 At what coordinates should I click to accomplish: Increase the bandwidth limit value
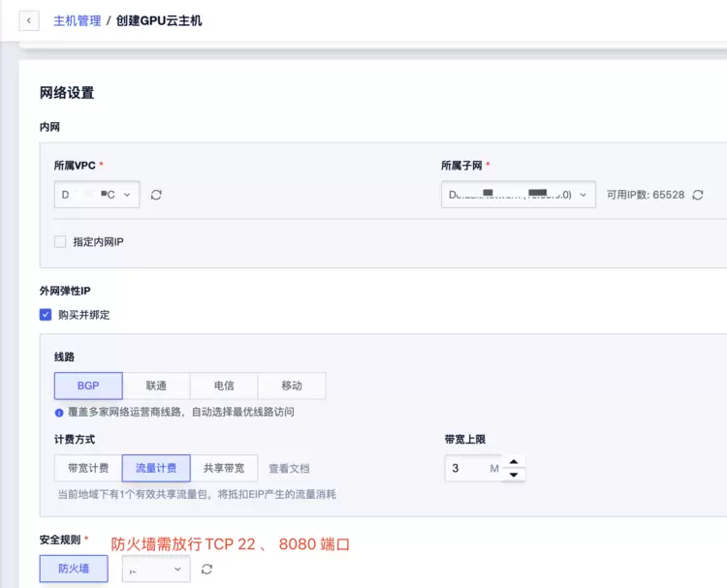[x=515, y=462]
